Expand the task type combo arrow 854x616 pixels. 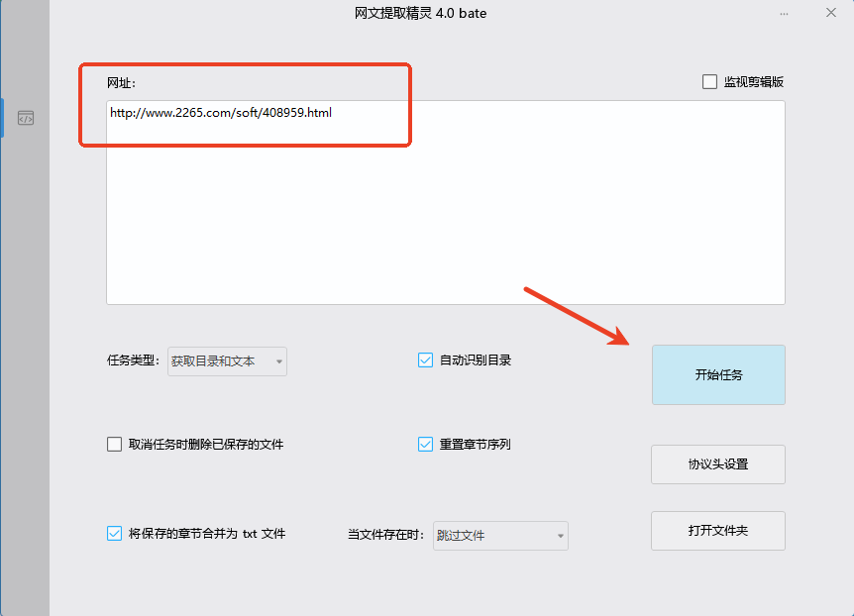click(278, 360)
